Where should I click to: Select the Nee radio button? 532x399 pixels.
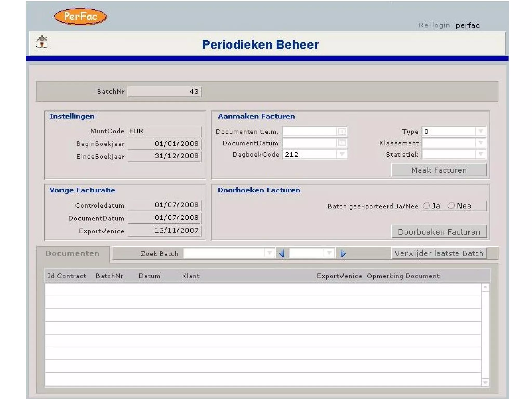click(451, 206)
